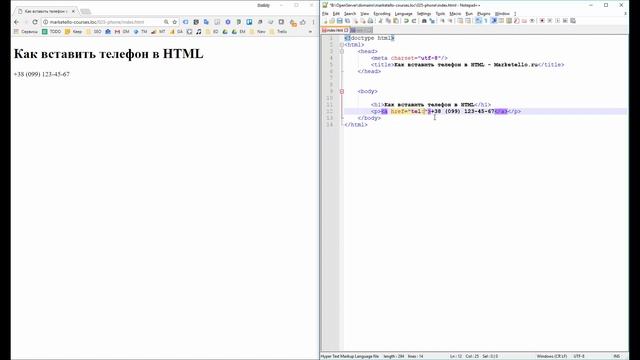Click the Redo arrow in Notepad++ toolbar

(x=414, y=21)
